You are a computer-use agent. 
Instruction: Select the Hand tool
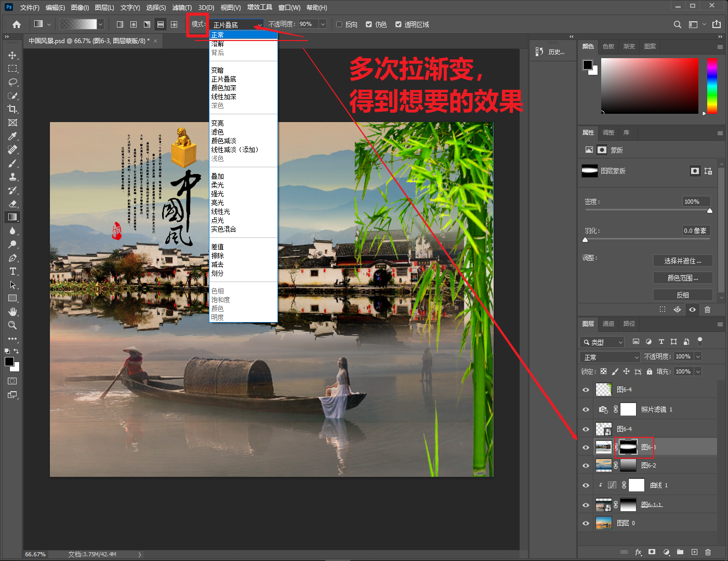(12, 312)
